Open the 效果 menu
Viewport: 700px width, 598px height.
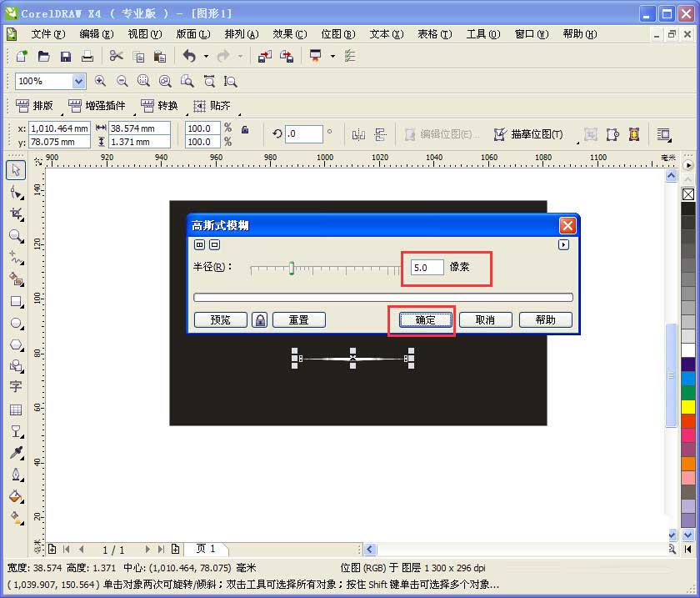point(290,34)
